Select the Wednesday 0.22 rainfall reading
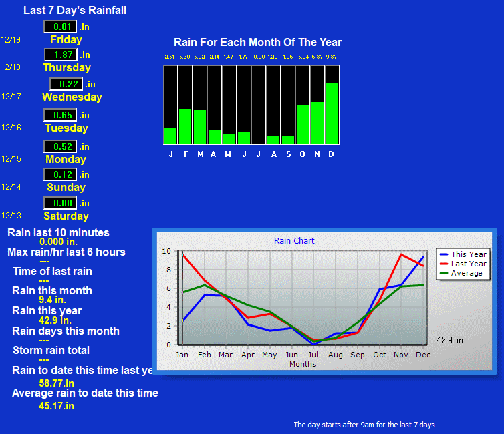 pos(66,84)
